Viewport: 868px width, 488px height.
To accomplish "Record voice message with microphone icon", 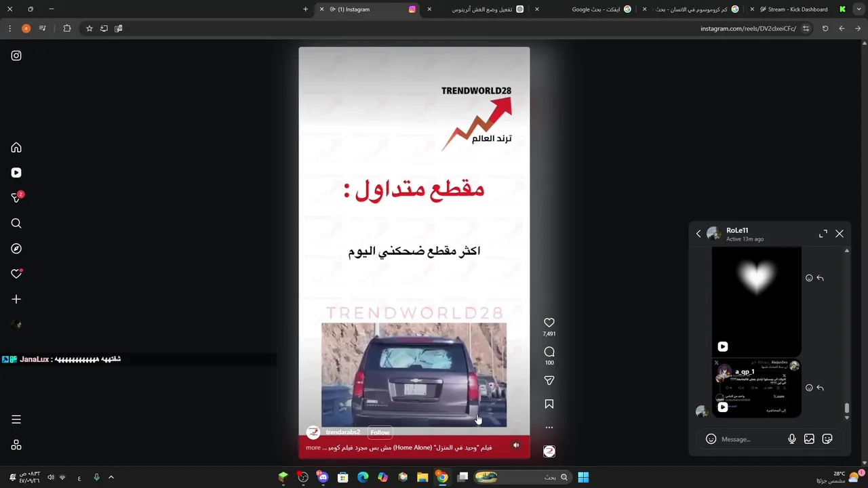I will pyautogui.click(x=792, y=439).
